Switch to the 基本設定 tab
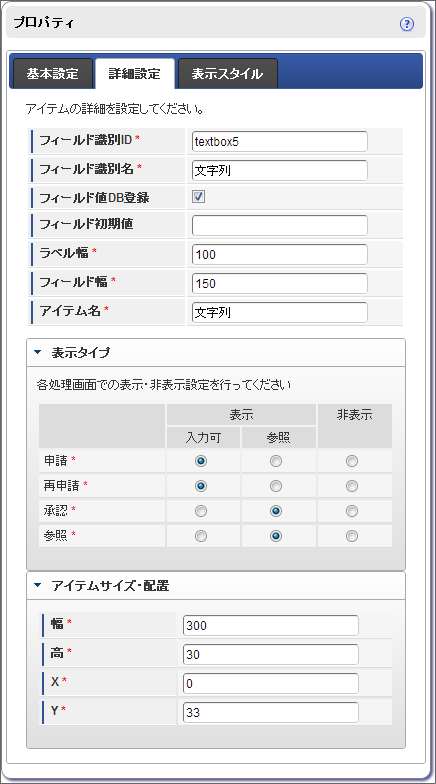 (x=52, y=74)
